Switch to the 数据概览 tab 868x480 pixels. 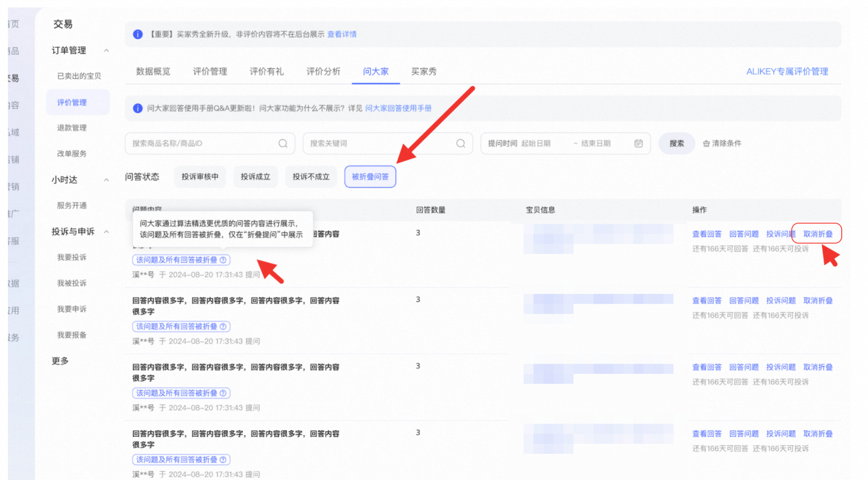[153, 71]
